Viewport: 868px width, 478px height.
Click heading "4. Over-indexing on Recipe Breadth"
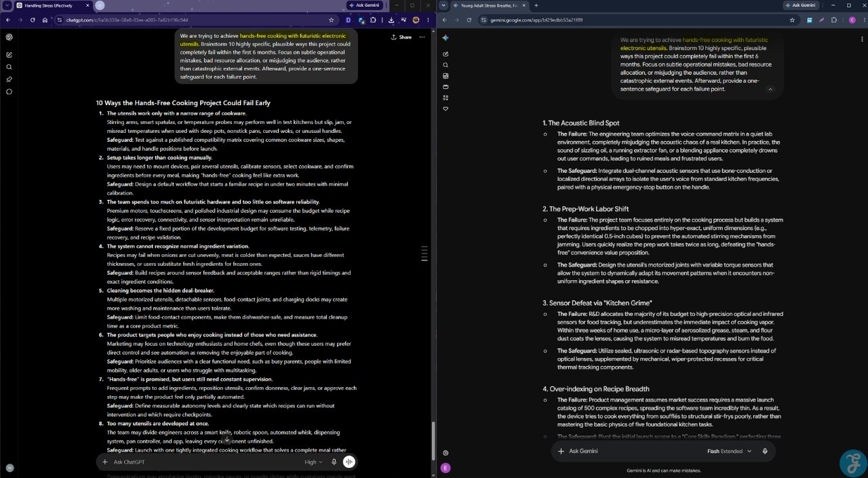pos(595,389)
